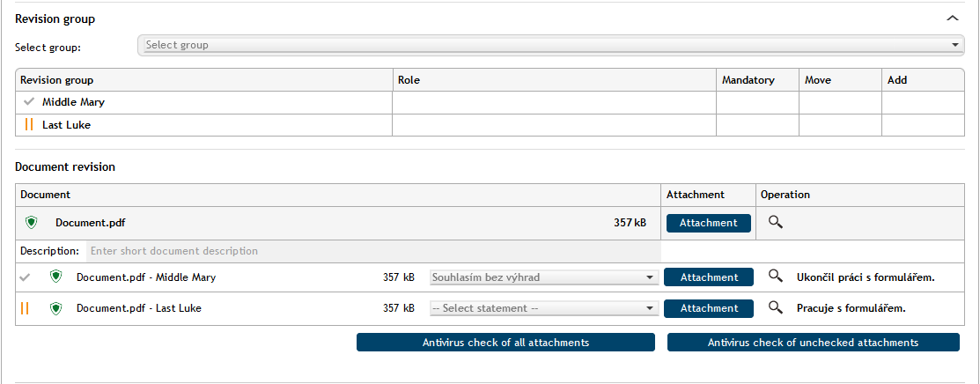980x384 pixels.
Task: Click orange pause icon beside Last Luke in group
Action: (29, 125)
